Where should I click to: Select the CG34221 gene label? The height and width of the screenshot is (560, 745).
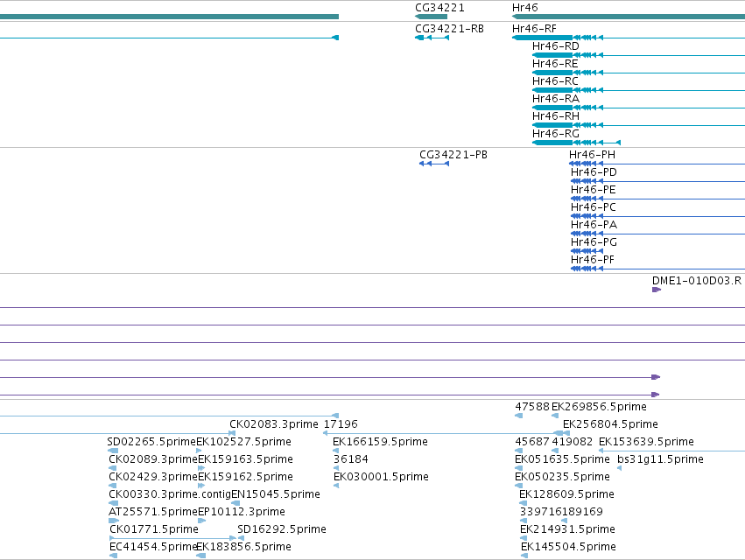[x=439, y=8]
